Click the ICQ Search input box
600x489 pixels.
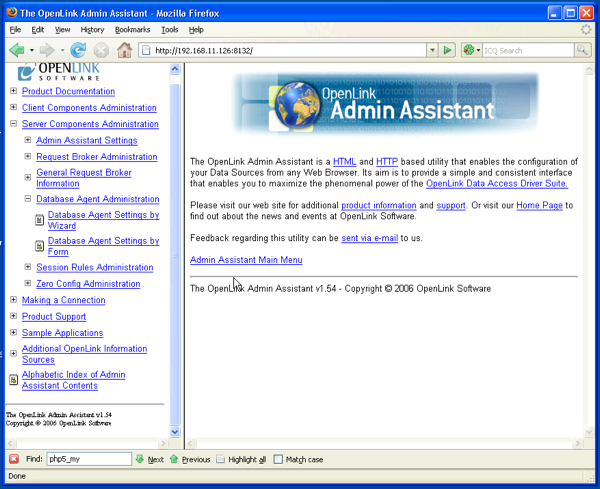pos(528,50)
